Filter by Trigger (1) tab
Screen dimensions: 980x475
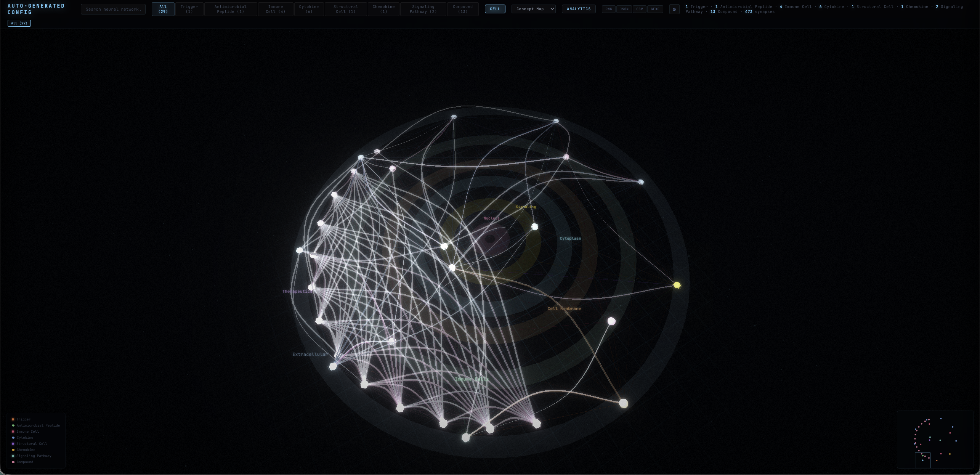pos(189,9)
